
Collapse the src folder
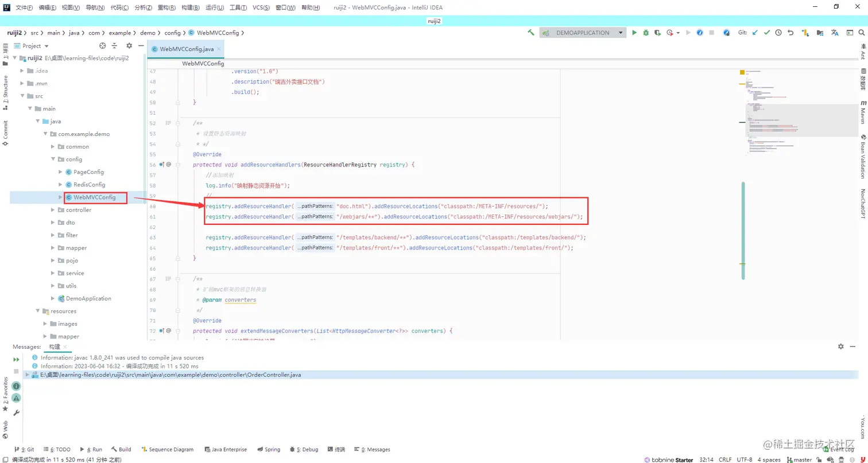[x=22, y=96]
